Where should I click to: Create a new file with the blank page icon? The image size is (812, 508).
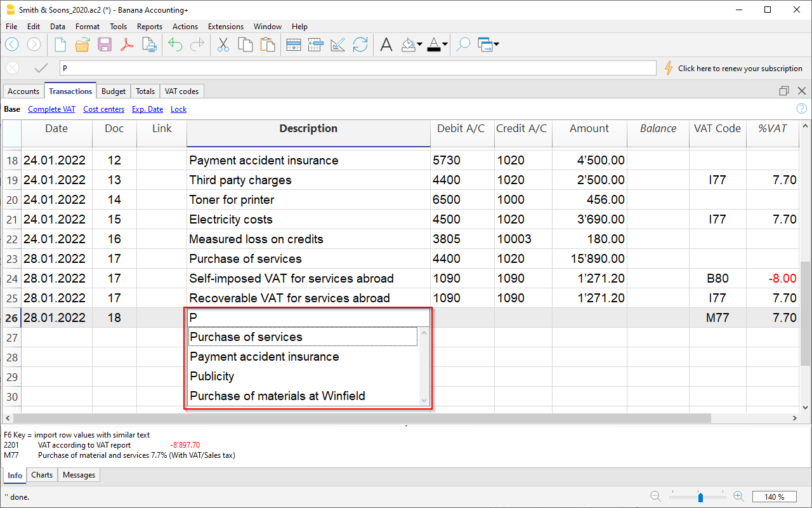tap(60, 44)
